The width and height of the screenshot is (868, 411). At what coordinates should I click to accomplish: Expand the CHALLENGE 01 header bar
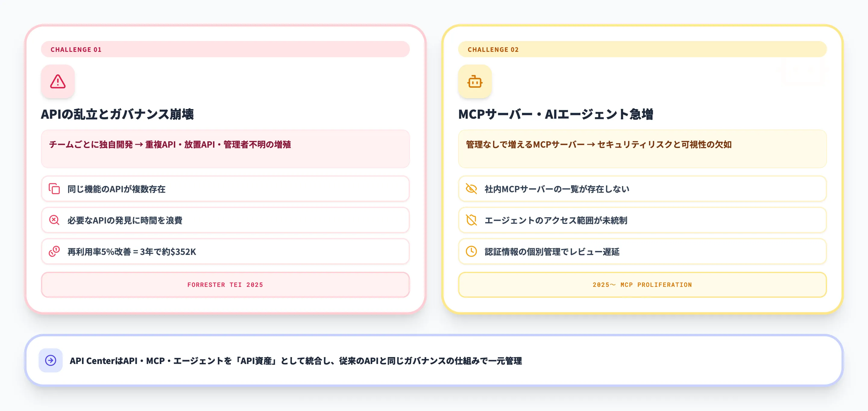pos(225,49)
